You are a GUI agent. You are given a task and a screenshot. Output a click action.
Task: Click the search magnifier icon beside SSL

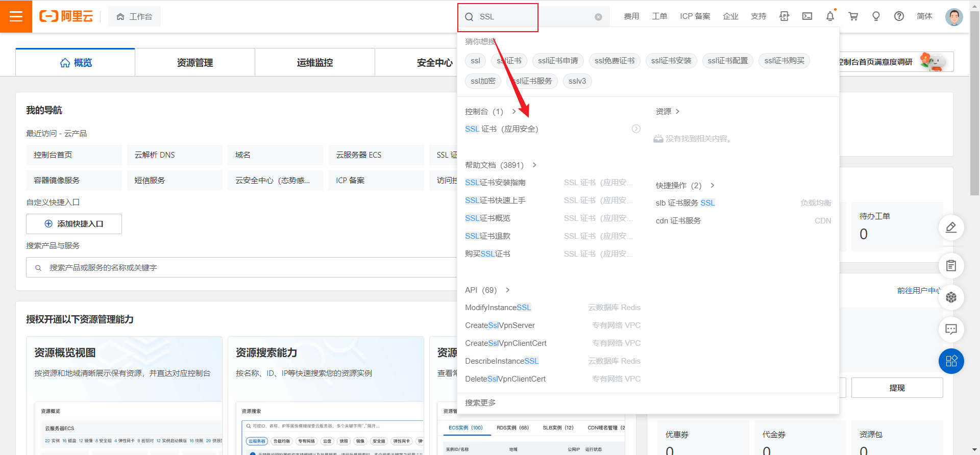click(x=469, y=17)
